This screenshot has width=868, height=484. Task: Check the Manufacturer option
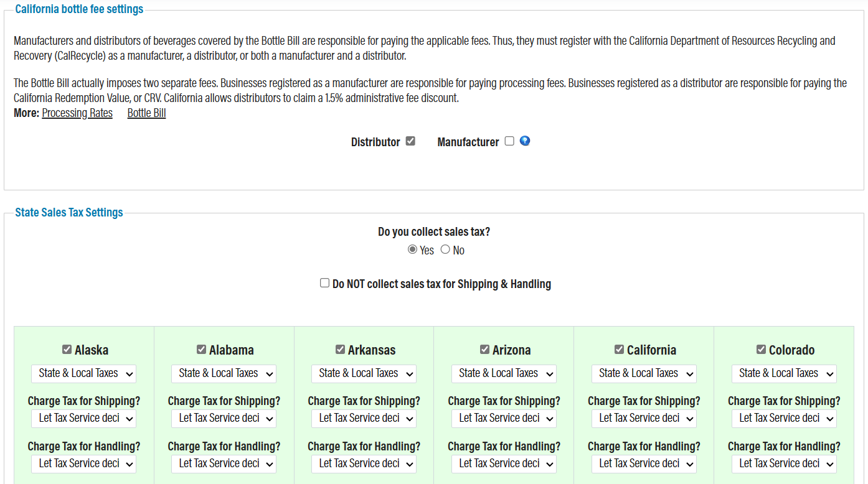click(509, 141)
